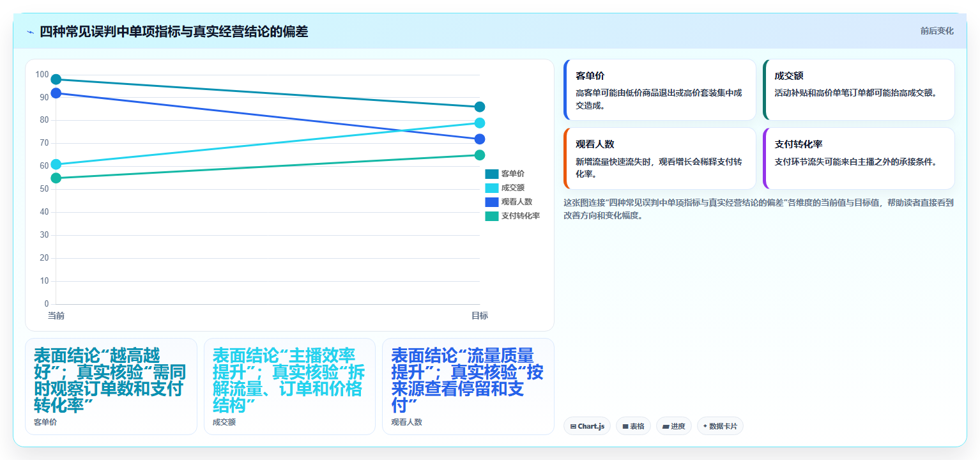Select the stat card 表面结论“流量质量提升”
Viewport: 980px width, 460px height.
pyautogui.click(x=468, y=387)
